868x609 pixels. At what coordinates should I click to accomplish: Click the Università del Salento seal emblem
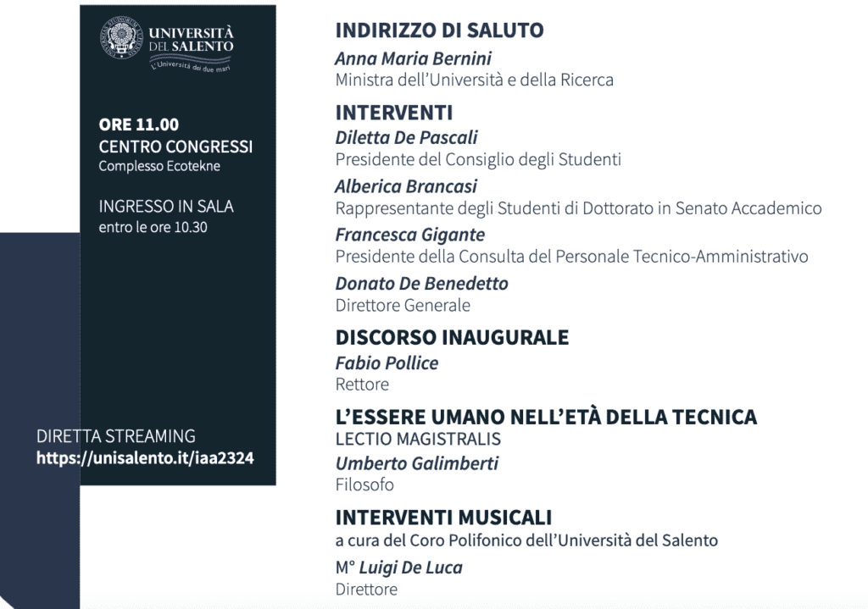click(123, 40)
